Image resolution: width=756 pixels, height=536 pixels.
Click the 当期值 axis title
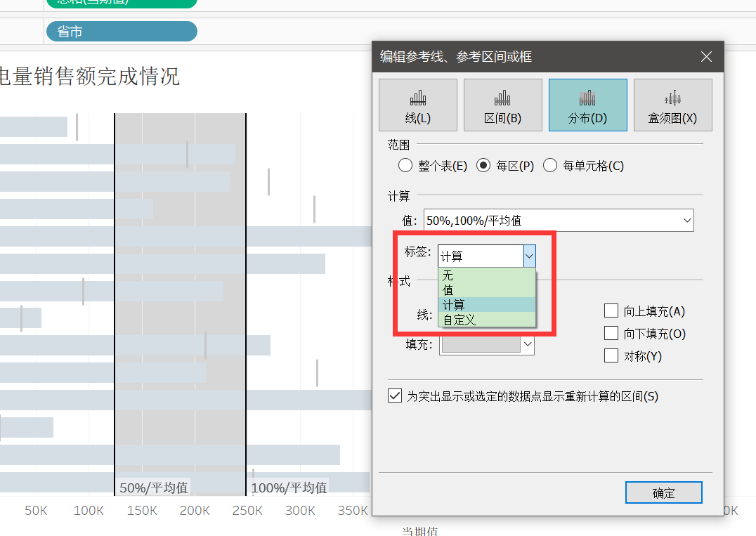(420, 531)
